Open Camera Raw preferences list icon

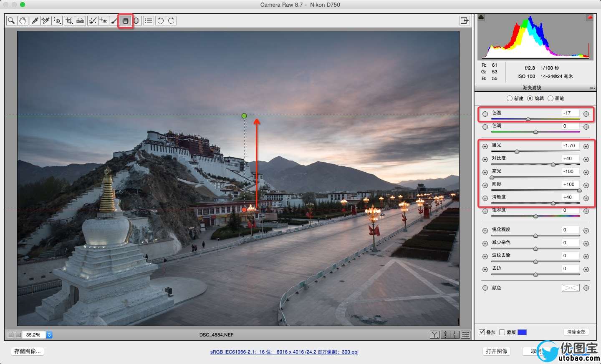[x=149, y=20]
